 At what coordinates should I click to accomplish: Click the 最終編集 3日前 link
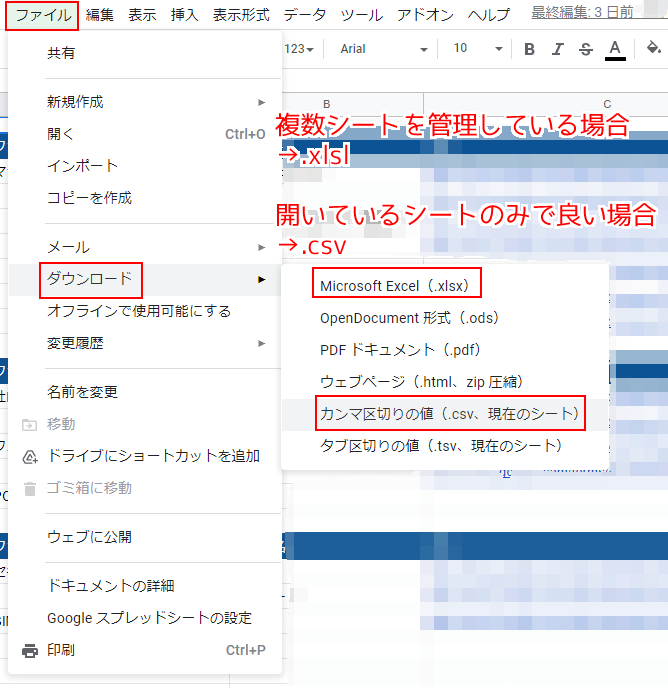(x=596, y=14)
